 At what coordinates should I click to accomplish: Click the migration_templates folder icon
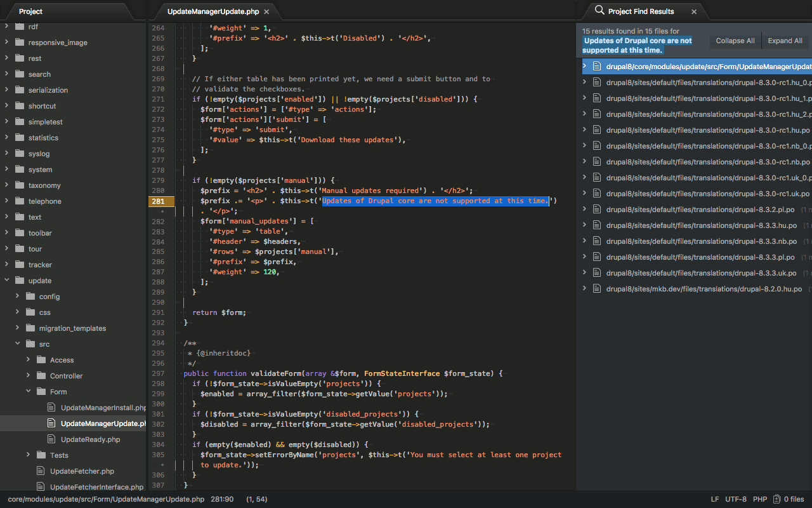coord(30,328)
